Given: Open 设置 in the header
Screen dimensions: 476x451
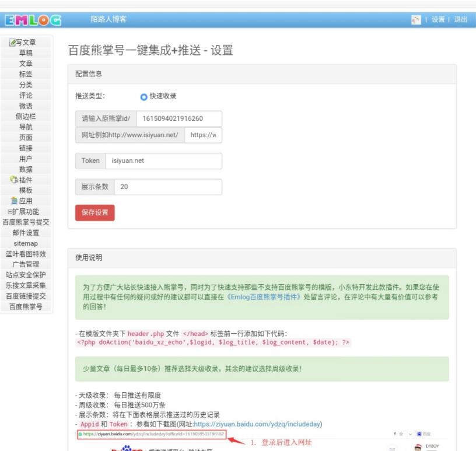Looking at the screenshot, I should (x=437, y=20).
